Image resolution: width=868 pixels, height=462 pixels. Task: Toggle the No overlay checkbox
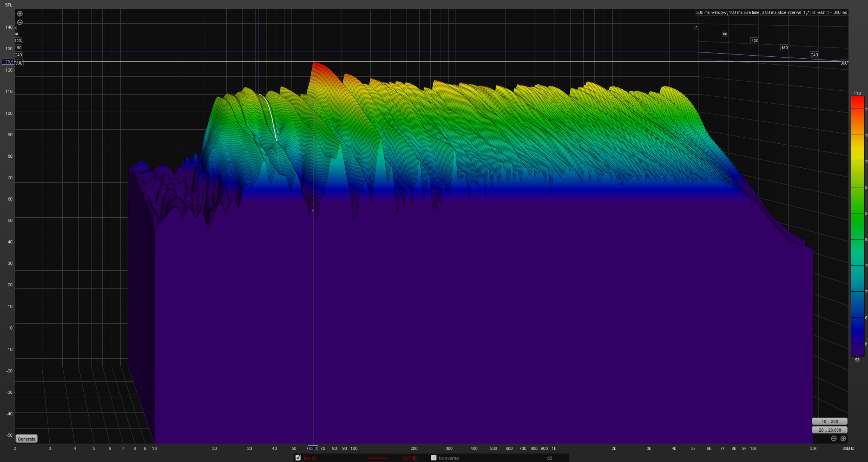(434, 458)
